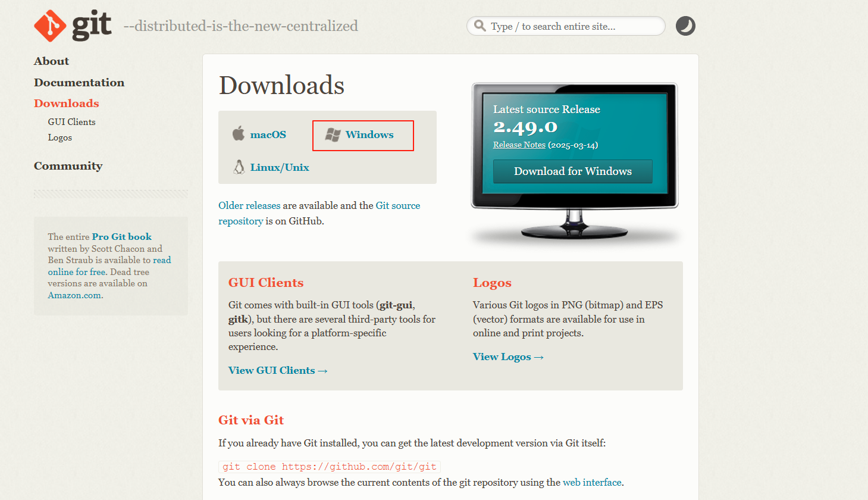Click the orange Git logo icon
Screen dimensions: 868x500
tap(50, 26)
